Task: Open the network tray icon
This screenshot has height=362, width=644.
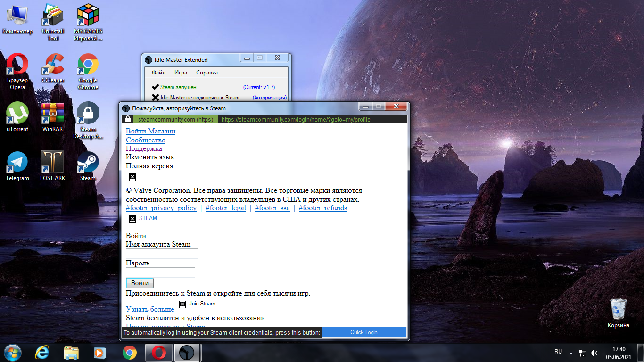Action: [583, 353]
